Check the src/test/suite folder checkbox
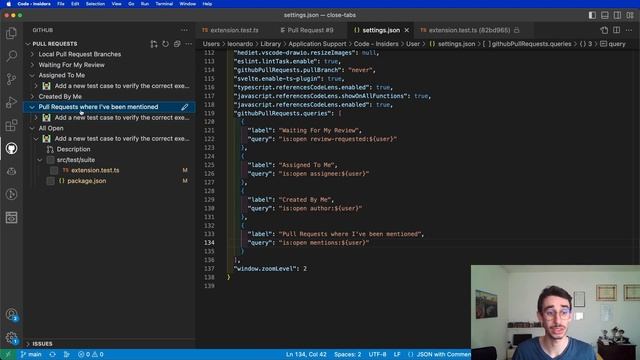This screenshot has height=360, width=640. pos(50,160)
